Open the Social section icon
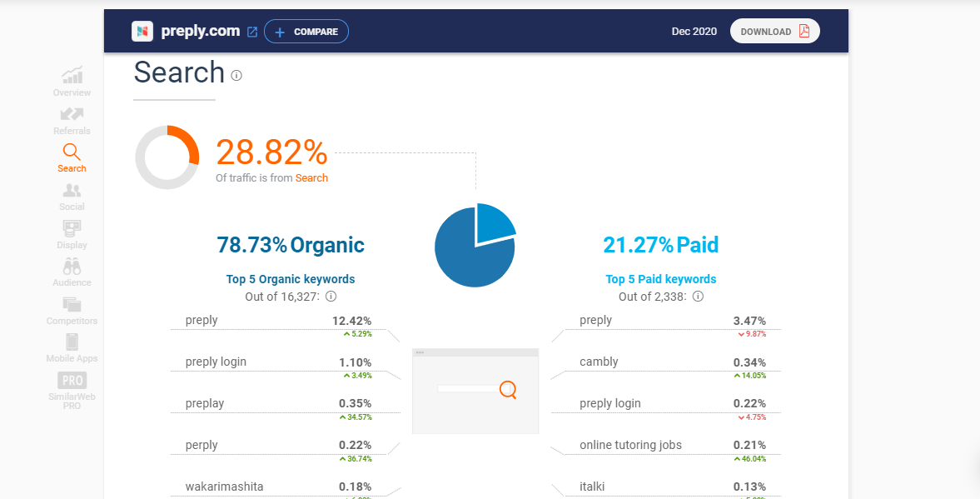The width and height of the screenshot is (980, 499). [x=72, y=190]
